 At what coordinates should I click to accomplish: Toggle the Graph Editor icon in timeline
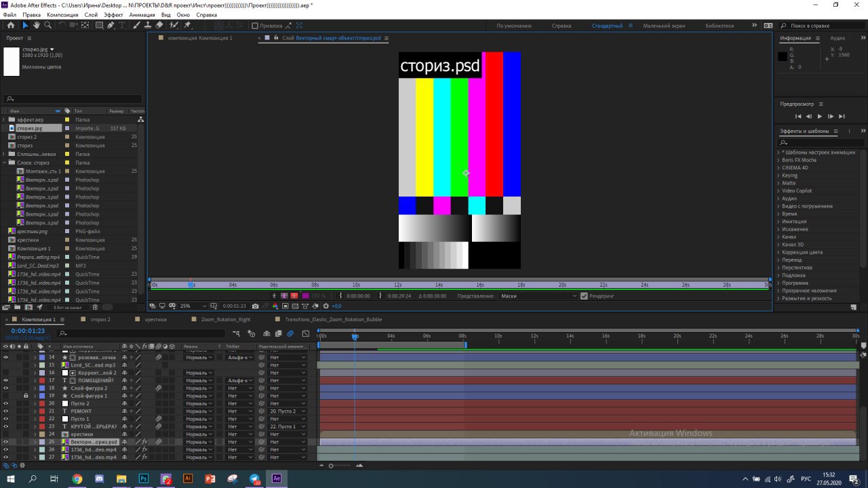pos(305,333)
